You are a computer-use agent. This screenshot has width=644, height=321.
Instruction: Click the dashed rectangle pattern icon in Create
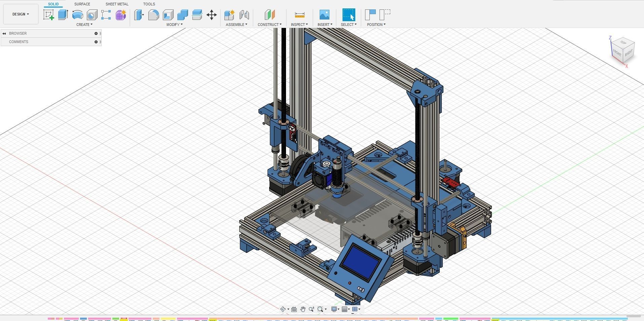click(x=106, y=15)
